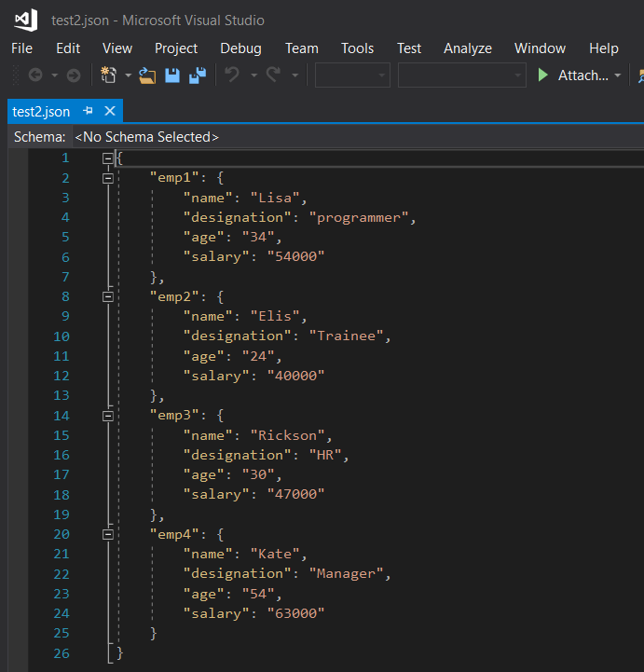Screen dimensions: 644x672
Task: Click the Save All icon
Action: tap(198, 75)
